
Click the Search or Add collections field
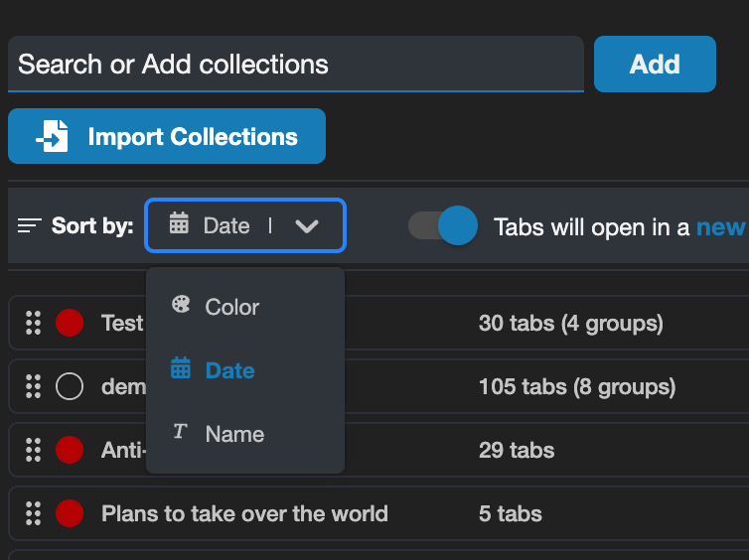pos(296,64)
